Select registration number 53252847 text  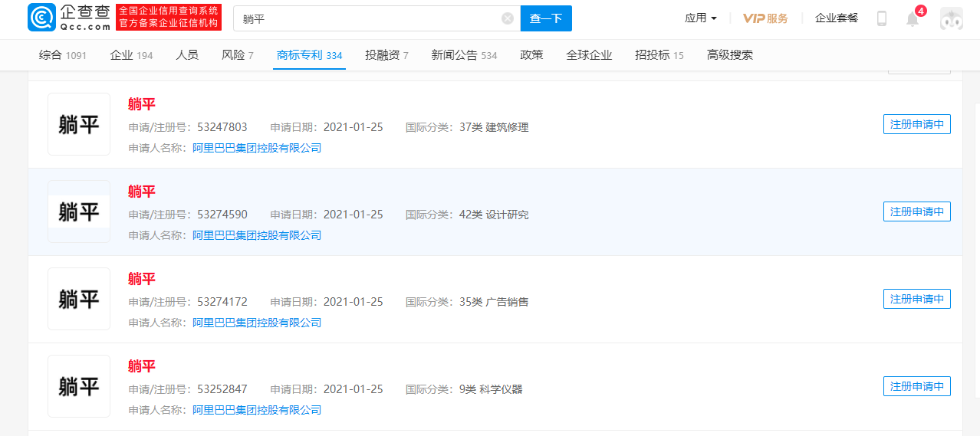222,389
